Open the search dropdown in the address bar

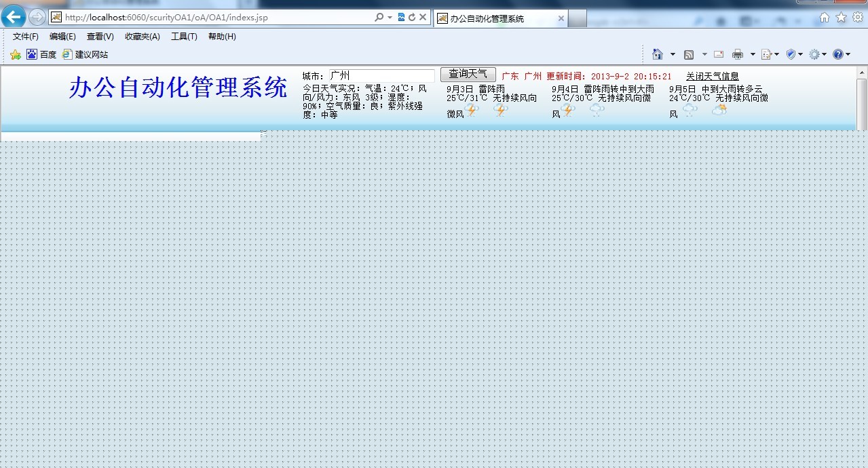390,18
